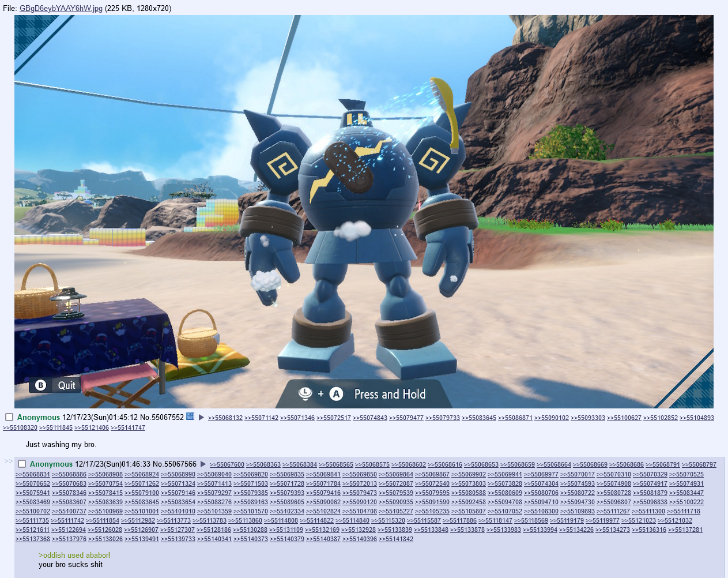The width and height of the screenshot is (728, 578).
Task: Open the No. permalink of post 55067552
Action: pyautogui.click(x=145, y=417)
